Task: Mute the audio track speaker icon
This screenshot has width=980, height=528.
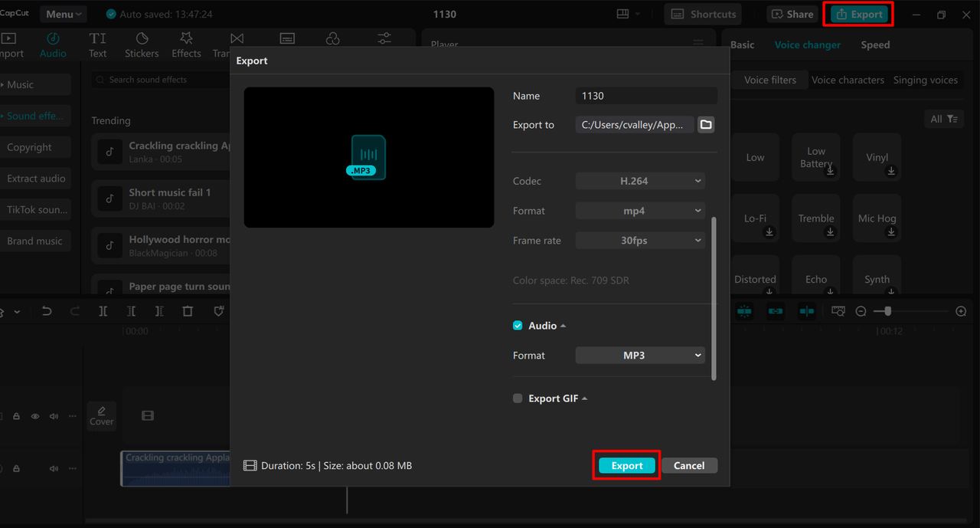Action: tap(54, 468)
